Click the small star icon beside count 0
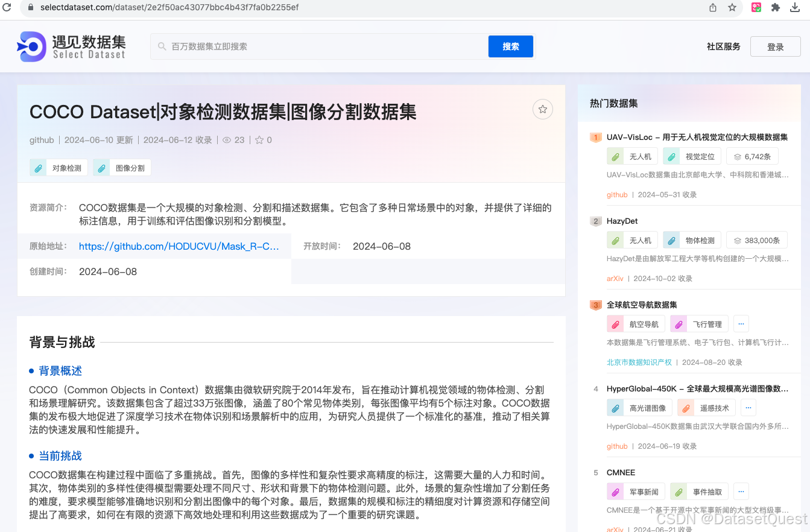 pos(259,140)
